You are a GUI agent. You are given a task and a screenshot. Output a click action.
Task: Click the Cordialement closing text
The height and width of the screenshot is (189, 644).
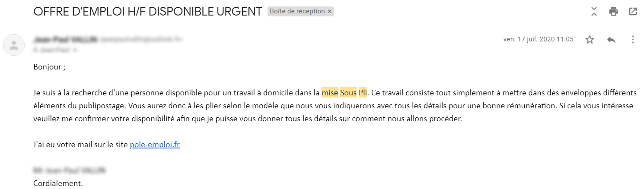(58, 183)
